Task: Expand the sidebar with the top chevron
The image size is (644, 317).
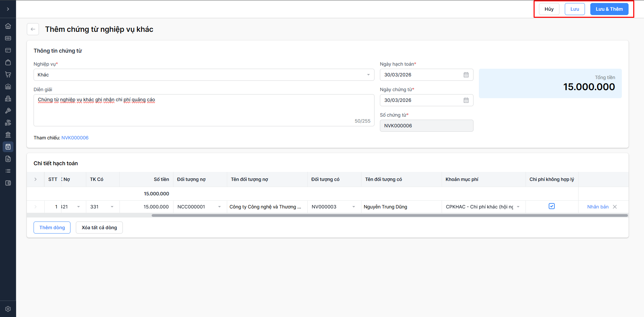Action: (x=8, y=9)
